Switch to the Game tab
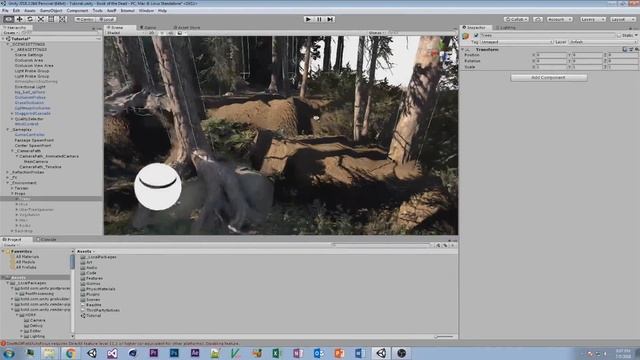This screenshot has width=640, height=360. point(149,28)
